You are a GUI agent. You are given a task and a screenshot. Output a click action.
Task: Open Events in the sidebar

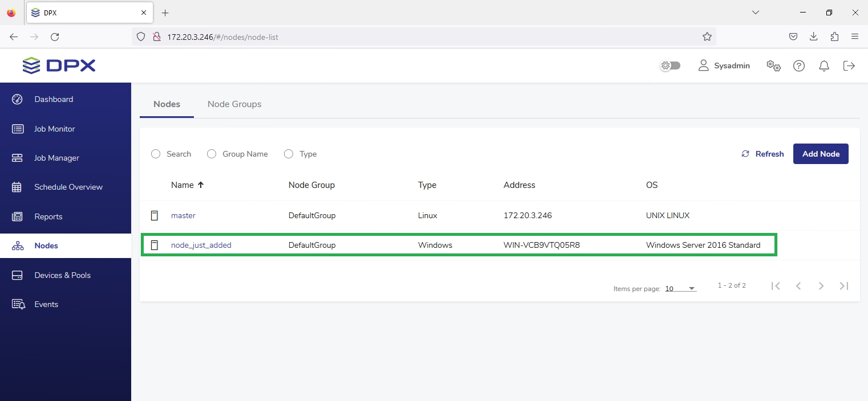click(46, 304)
